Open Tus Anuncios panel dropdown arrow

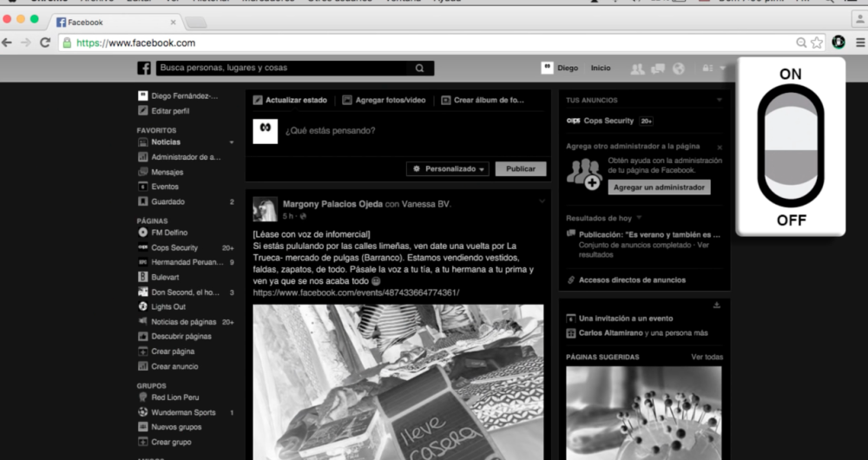click(x=719, y=100)
